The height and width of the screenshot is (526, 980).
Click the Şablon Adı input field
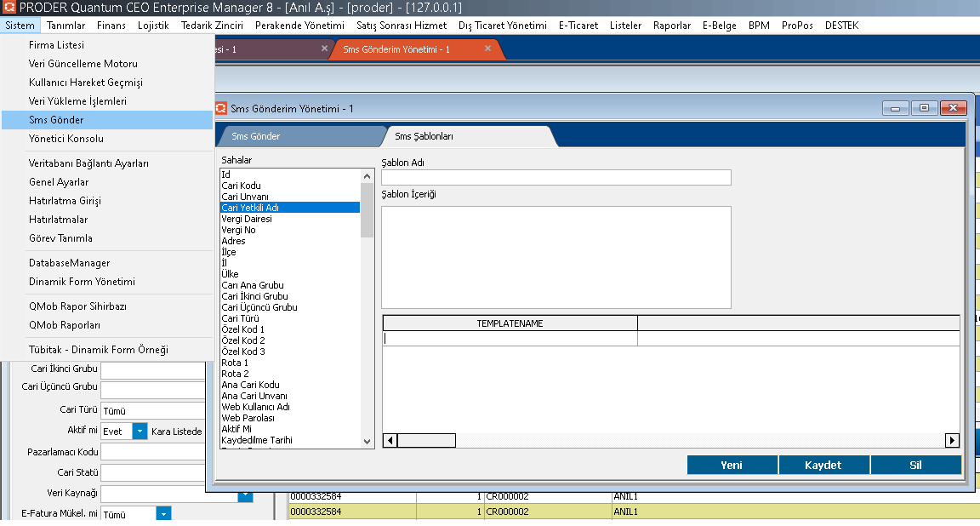click(556, 177)
